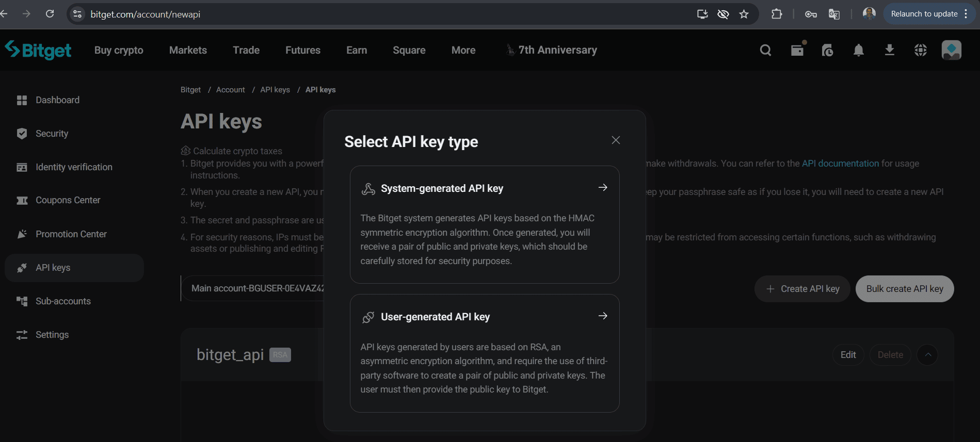Bookmark this page with the star icon

744,14
